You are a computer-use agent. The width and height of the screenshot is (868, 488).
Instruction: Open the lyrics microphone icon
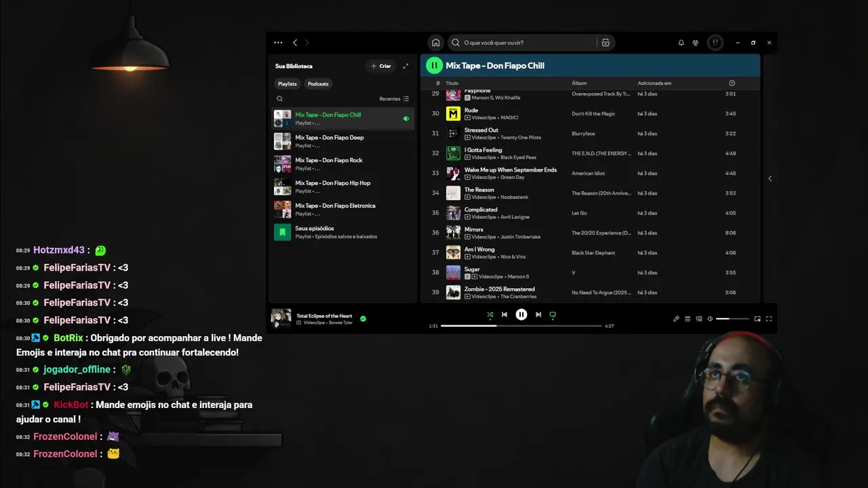point(676,319)
